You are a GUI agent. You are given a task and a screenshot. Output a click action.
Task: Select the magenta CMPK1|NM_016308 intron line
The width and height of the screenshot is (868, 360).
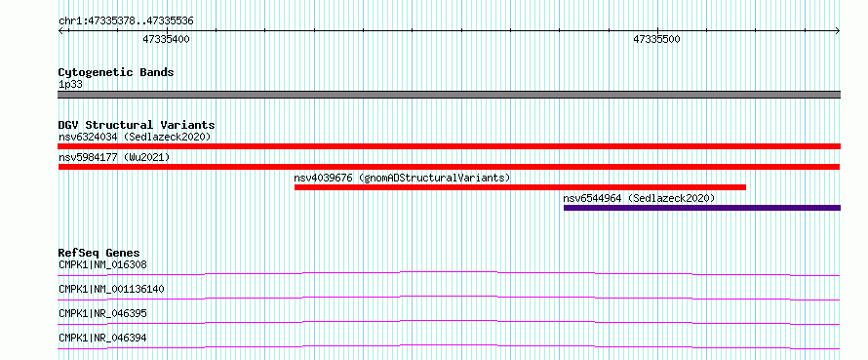[x=449, y=273]
